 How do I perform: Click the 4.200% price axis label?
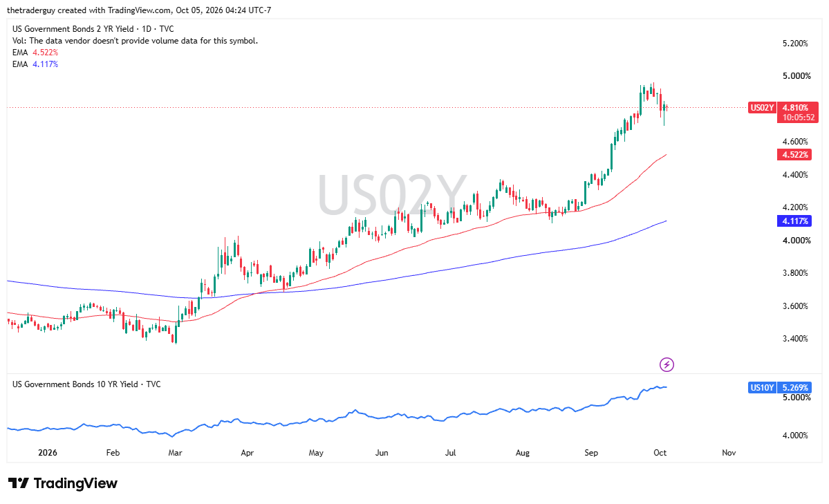pyautogui.click(x=795, y=207)
